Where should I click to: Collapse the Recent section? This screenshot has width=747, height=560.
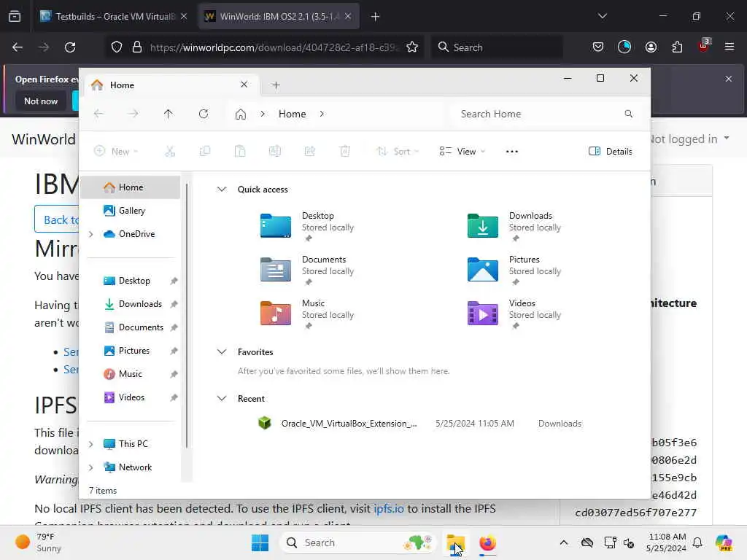(222, 399)
